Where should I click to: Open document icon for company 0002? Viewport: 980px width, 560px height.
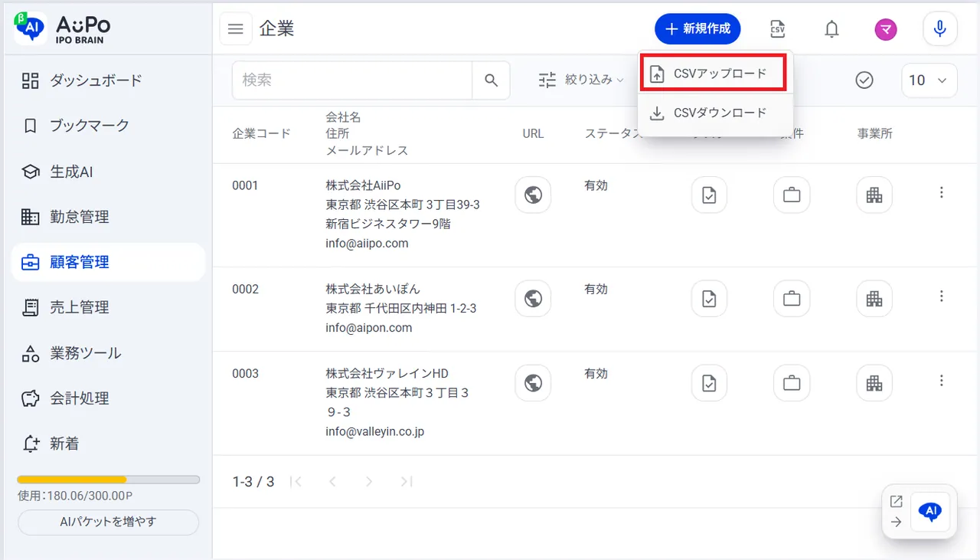pos(709,298)
